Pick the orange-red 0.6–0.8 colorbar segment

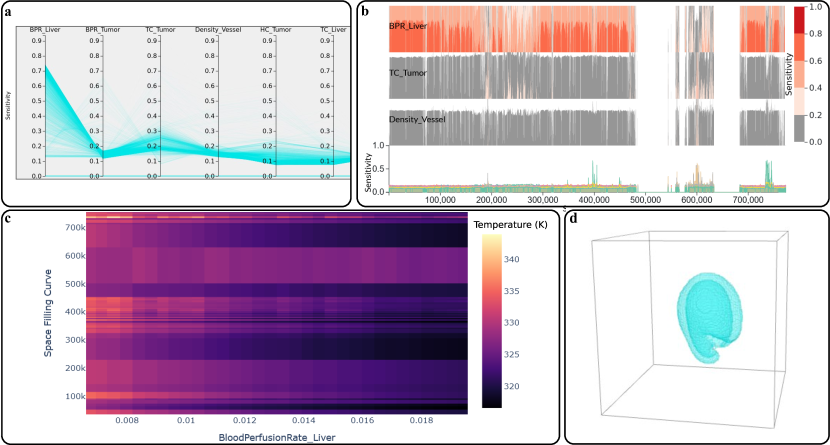point(799,47)
